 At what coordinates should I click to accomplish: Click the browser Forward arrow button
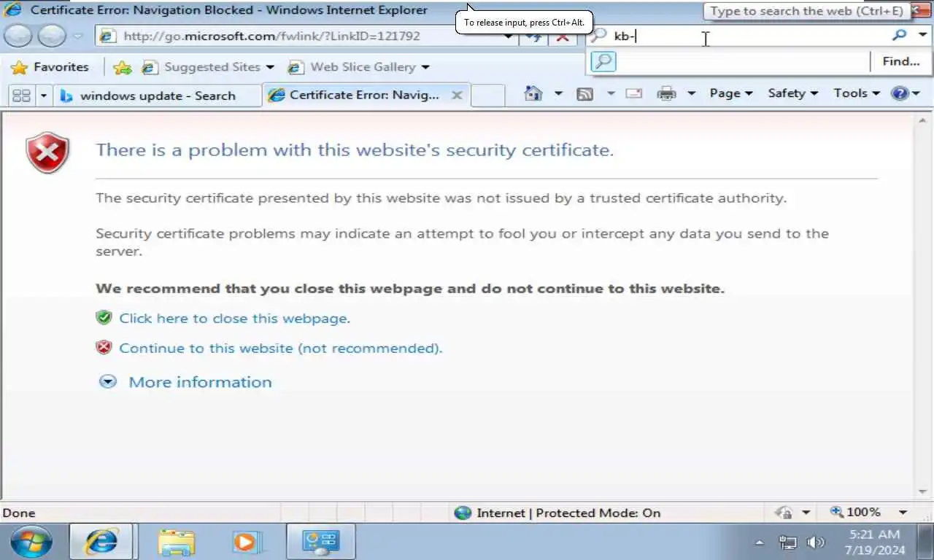[x=51, y=36]
